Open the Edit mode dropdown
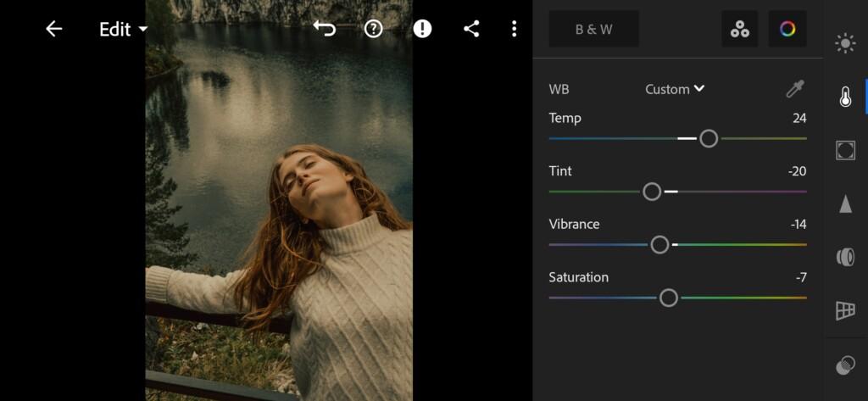This screenshot has height=401, width=868. point(124,30)
